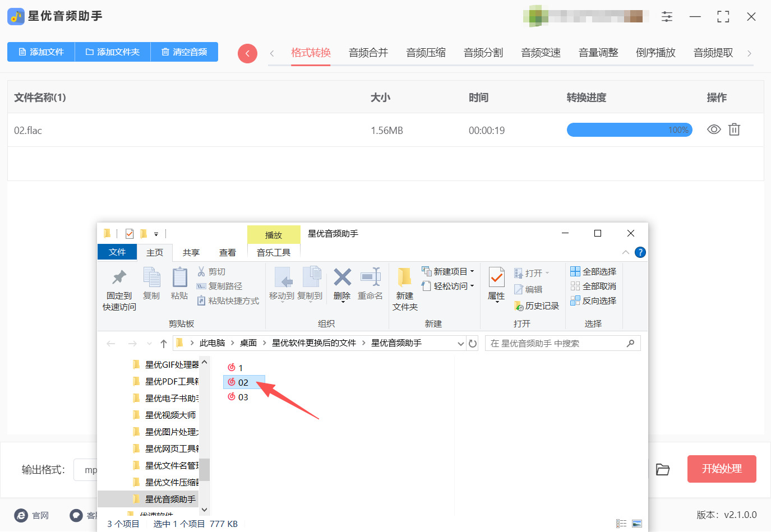771x532 pixels.
Task: Go up one folder with up arrow
Action: 164,344
